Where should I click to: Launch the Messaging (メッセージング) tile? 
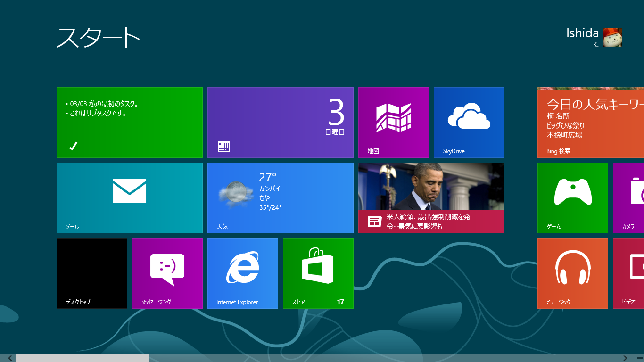pyautogui.click(x=167, y=273)
